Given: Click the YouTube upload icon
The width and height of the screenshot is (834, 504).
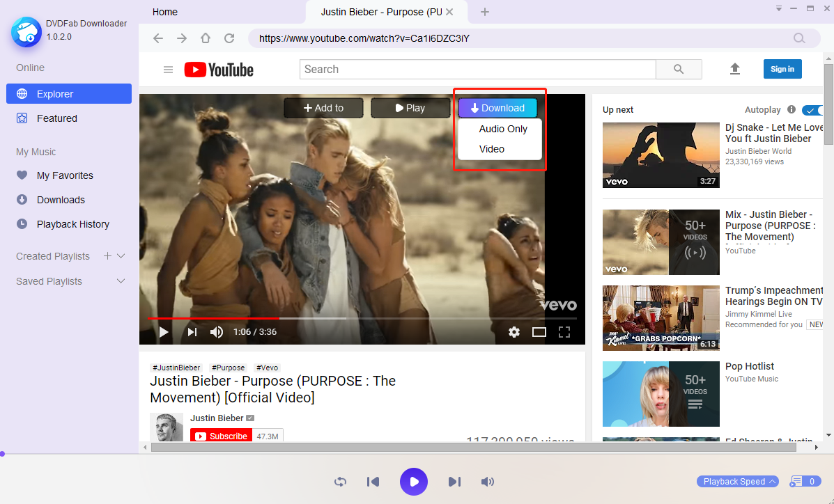Looking at the screenshot, I should tap(734, 69).
